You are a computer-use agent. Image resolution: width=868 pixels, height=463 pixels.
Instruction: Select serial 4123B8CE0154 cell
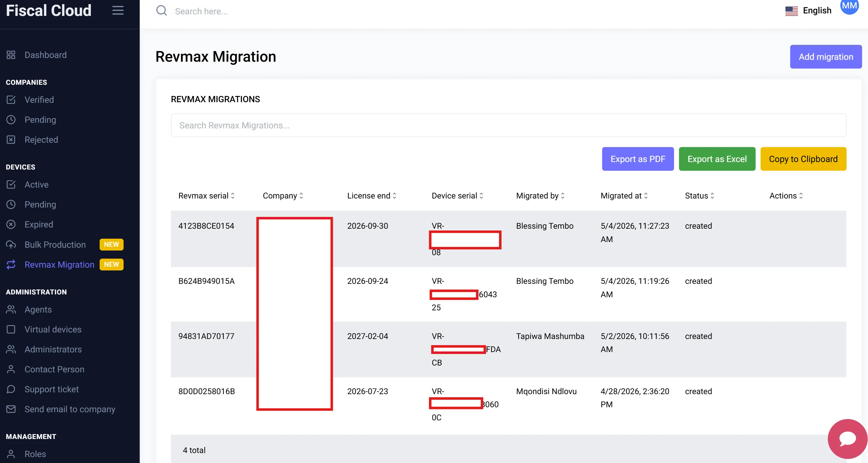206,226
